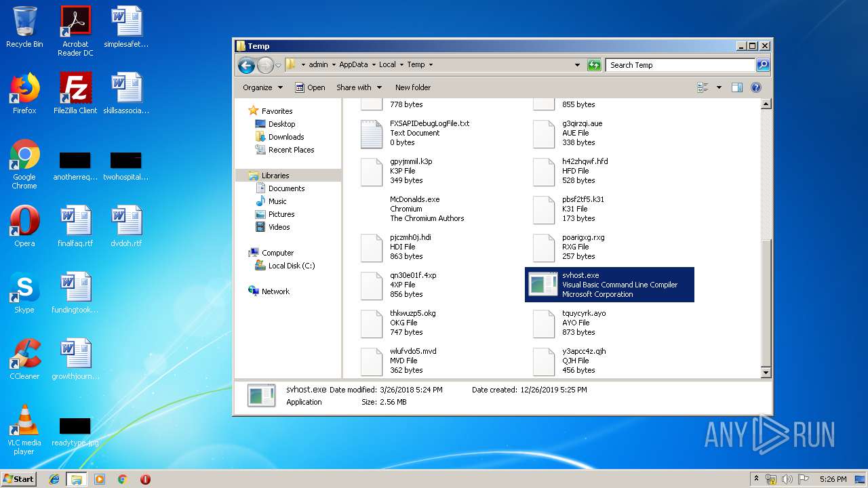
Task: Show the preview pane icon
Action: pyautogui.click(x=737, y=87)
